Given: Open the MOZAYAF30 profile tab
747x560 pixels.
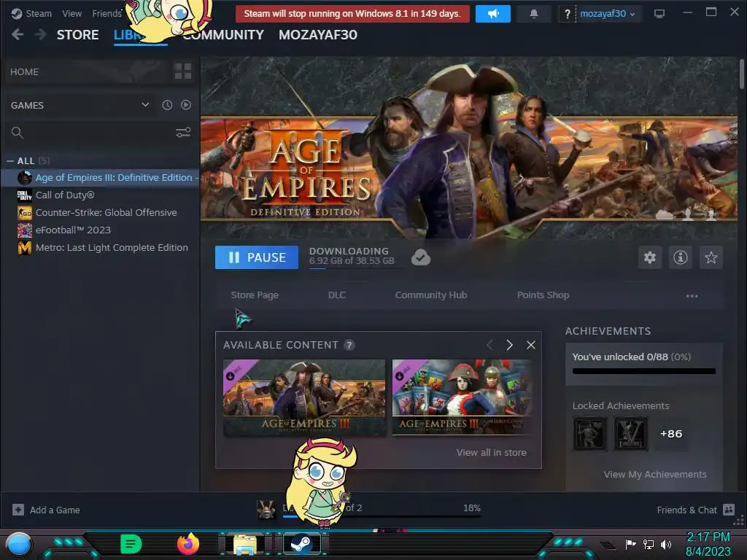Looking at the screenshot, I should [318, 35].
